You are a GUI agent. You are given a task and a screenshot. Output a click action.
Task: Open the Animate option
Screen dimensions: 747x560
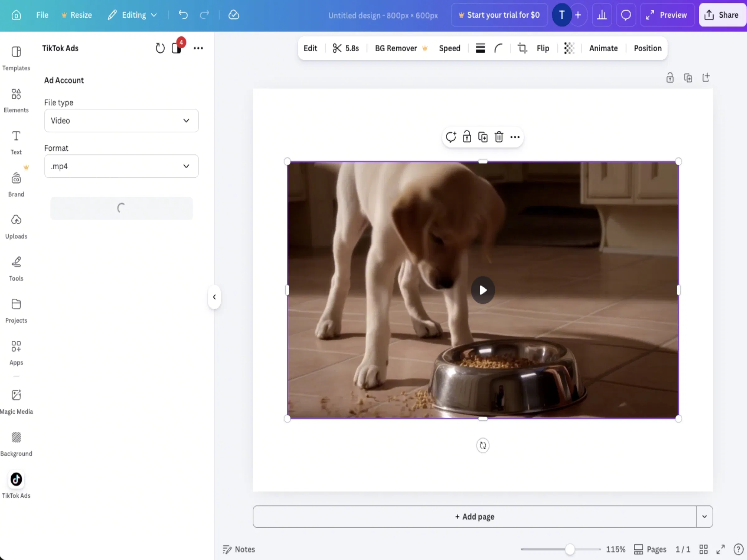pyautogui.click(x=603, y=48)
